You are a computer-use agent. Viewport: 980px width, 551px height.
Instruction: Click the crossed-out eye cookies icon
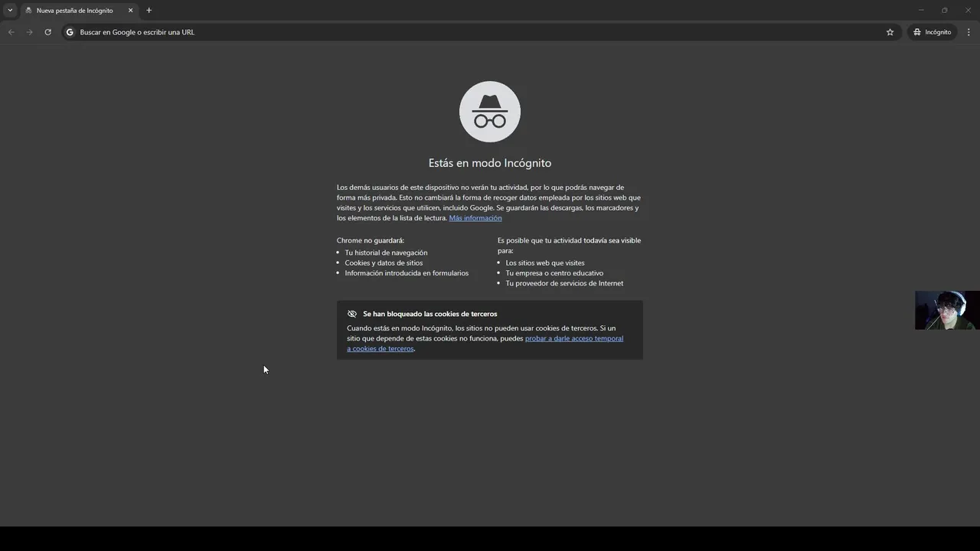(352, 314)
